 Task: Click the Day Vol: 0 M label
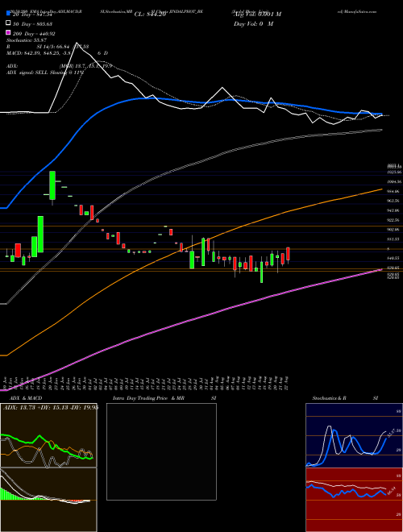pos(253,23)
